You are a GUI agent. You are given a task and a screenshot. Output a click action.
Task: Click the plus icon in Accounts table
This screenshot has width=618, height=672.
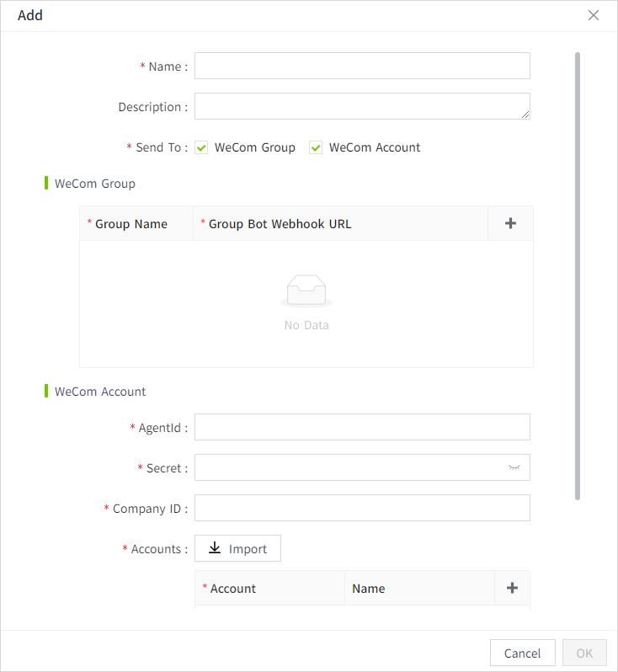coord(512,588)
